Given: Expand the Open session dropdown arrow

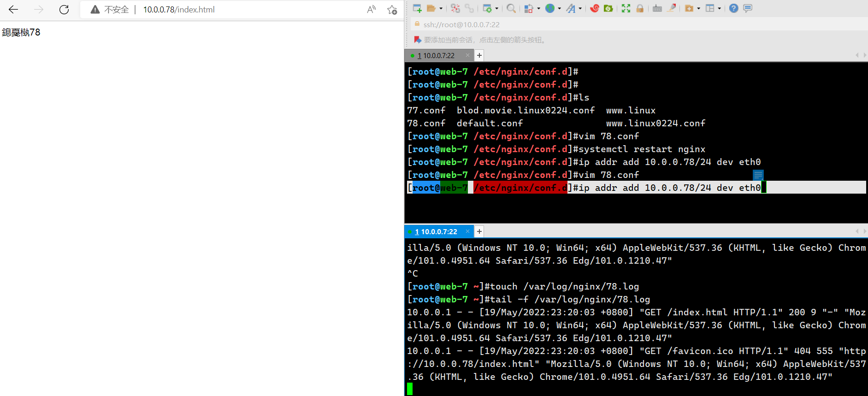Looking at the screenshot, I should 441,8.
